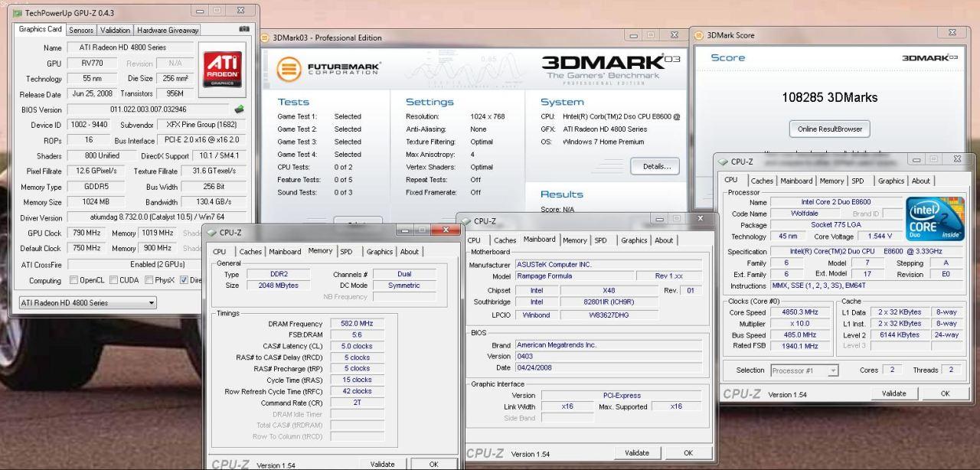Viewport: 980px width, 470px height.
Task: Click OK in CPU-Z processor window
Action: pos(945,393)
